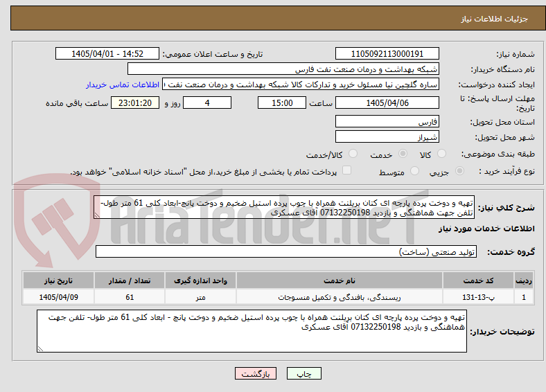Viewport: 546px width, 392px height.
Task: Click the deadline date field 1405/04/06
Action: click(x=387, y=103)
